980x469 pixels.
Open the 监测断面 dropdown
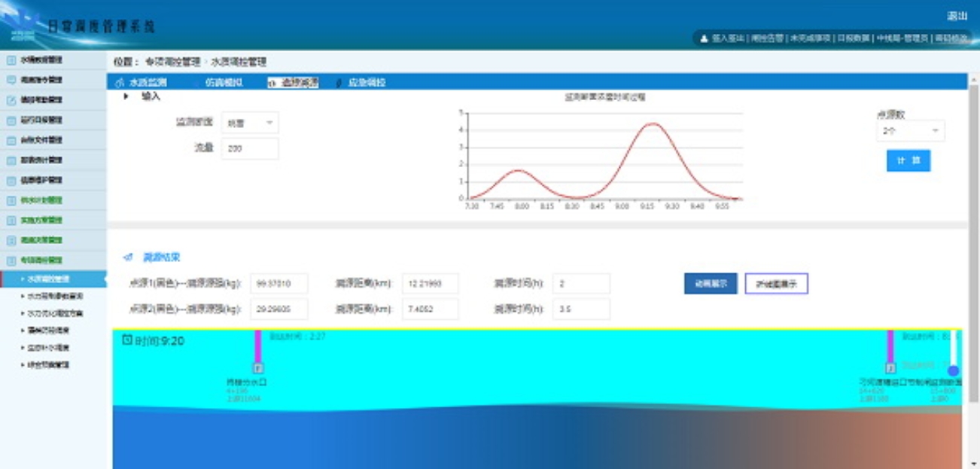pyautogui.click(x=250, y=123)
